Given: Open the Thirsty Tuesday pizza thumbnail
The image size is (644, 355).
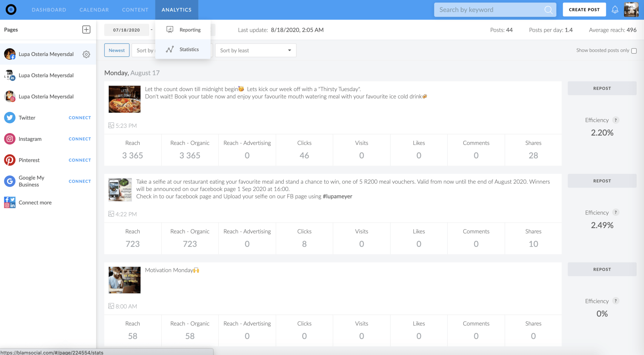Looking at the screenshot, I should 124,99.
